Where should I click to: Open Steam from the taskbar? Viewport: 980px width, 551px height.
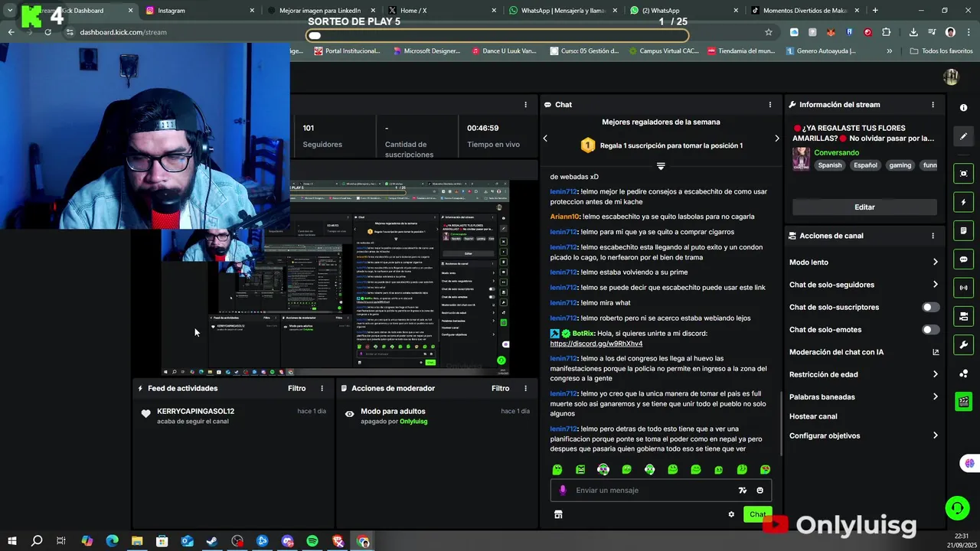pyautogui.click(x=212, y=541)
